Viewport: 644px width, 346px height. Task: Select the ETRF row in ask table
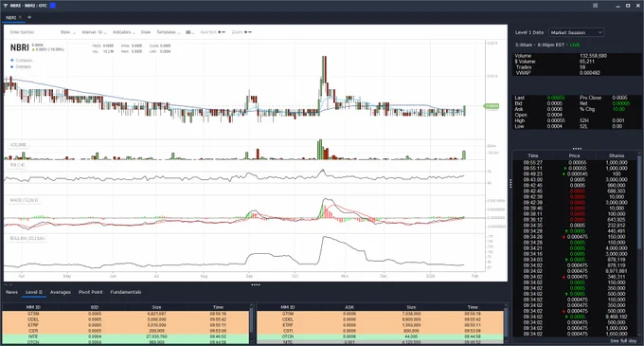(380, 325)
